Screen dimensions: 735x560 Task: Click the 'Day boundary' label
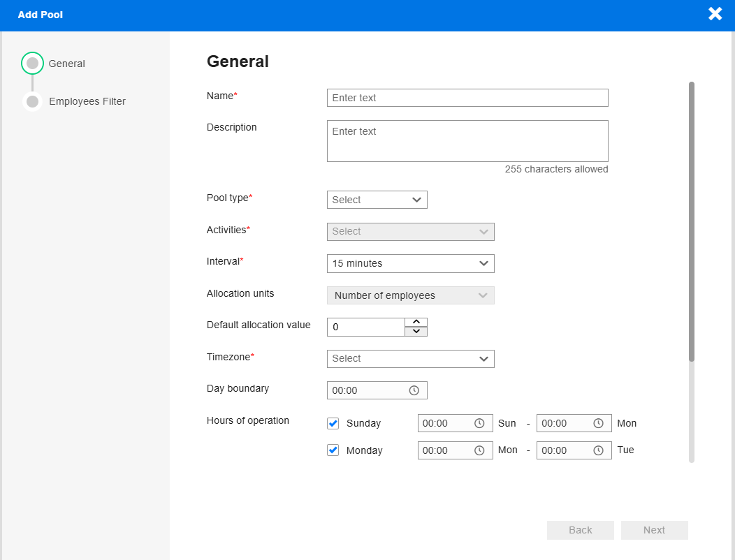(238, 388)
